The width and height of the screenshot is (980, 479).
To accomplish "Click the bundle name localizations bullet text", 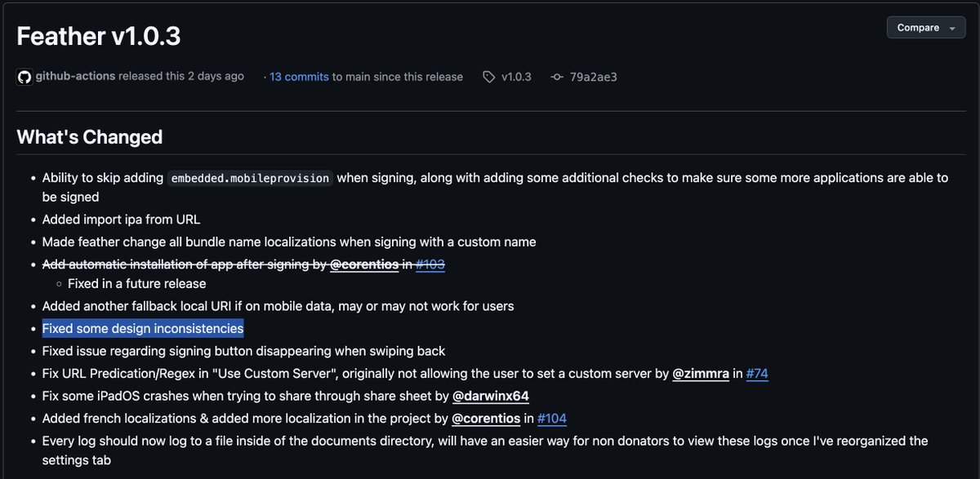I will [x=289, y=242].
